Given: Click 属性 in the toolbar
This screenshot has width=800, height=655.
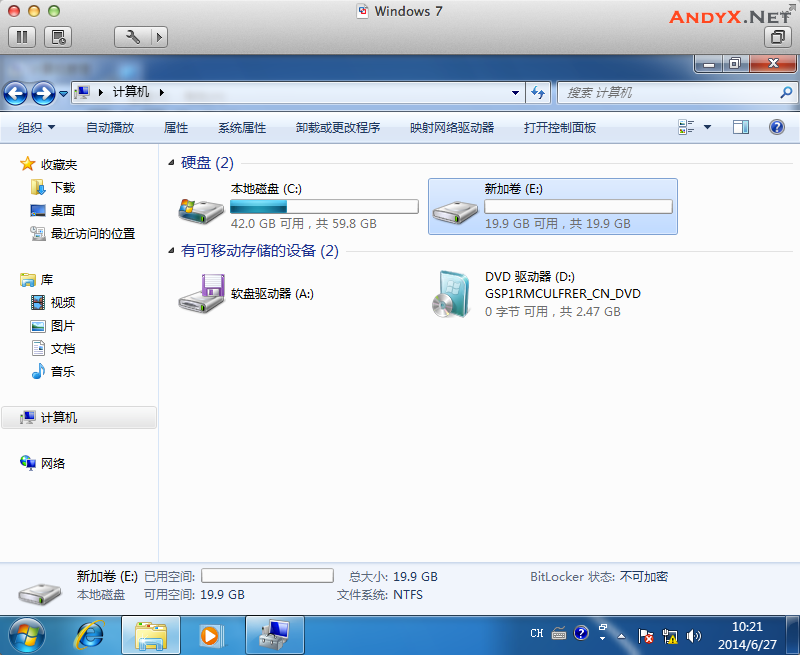Looking at the screenshot, I should tap(176, 128).
